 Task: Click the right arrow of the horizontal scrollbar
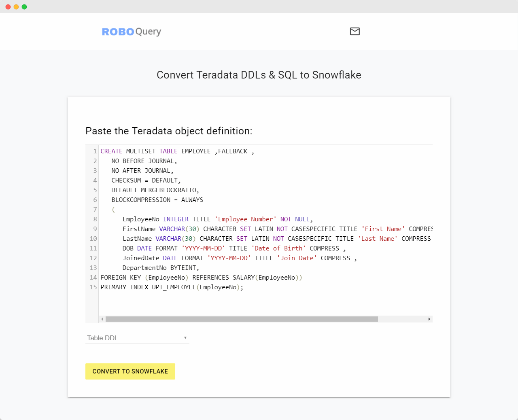pyautogui.click(x=430, y=319)
